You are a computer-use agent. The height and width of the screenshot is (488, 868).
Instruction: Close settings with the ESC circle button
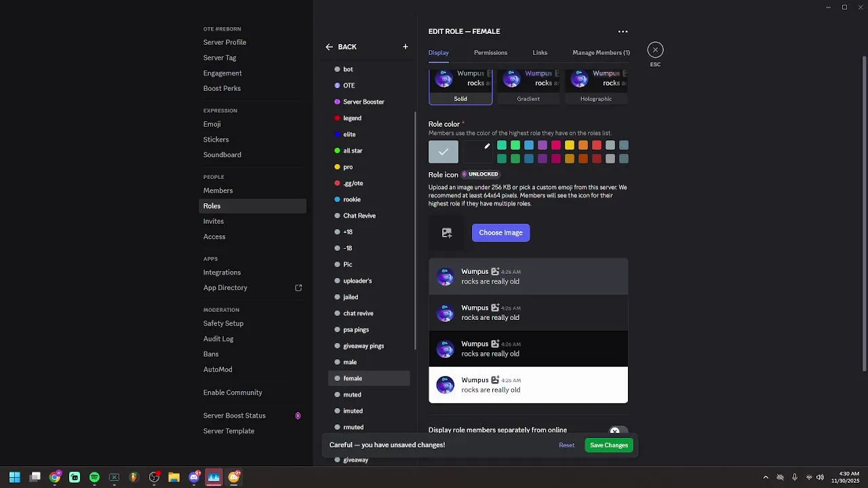tap(655, 49)
